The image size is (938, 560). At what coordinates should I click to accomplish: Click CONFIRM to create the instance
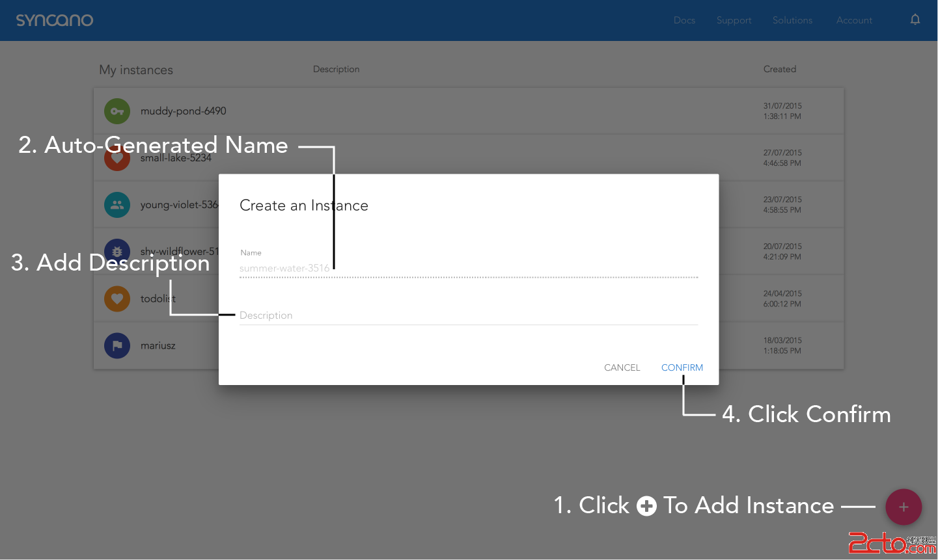tap(682, 367)
